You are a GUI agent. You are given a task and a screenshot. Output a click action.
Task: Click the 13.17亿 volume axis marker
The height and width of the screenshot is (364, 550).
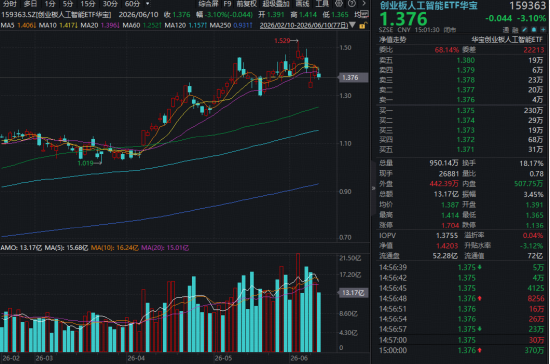tap(353, 293)
